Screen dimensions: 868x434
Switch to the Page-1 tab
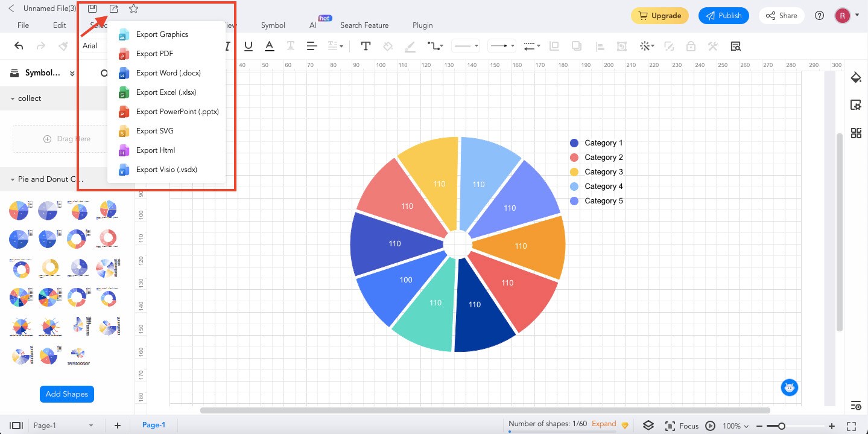(154, 425)
